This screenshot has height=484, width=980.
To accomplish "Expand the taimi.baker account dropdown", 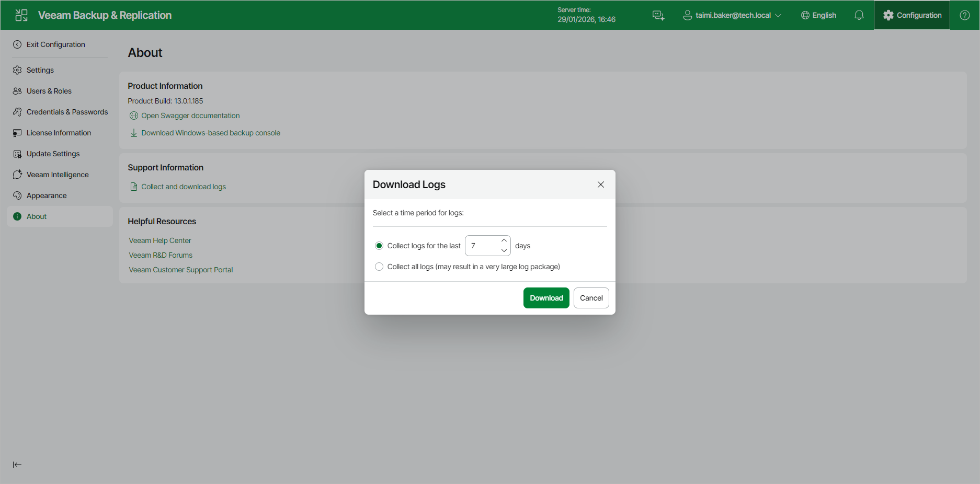I will [x=732, y=15].
